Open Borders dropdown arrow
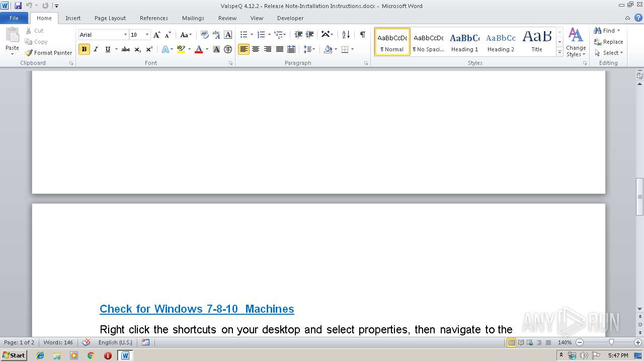 (352, 49)
